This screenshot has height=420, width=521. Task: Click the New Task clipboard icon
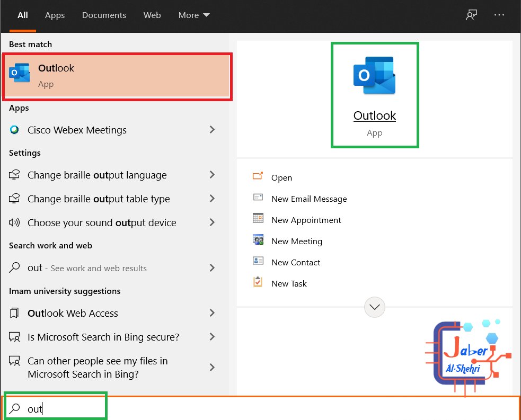258,282
